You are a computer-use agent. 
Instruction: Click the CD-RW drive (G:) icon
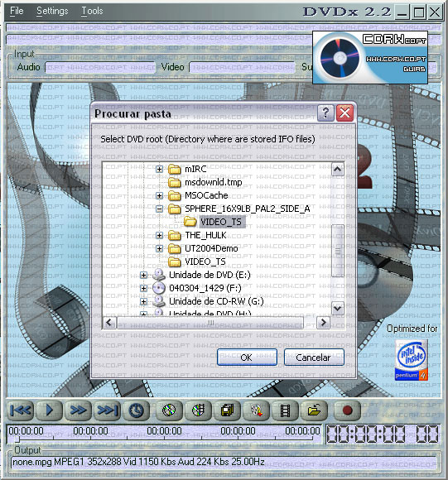click(159, 301)
